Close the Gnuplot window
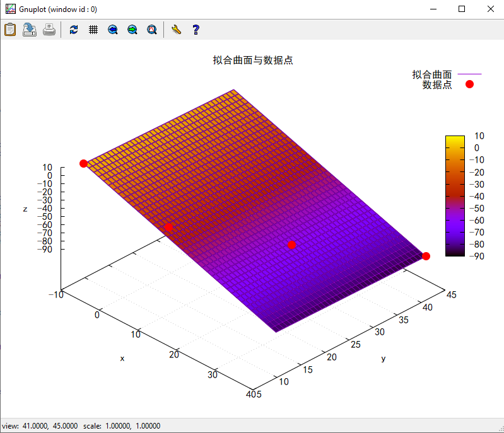The image size is (504, 433). [x=491, y=9]
